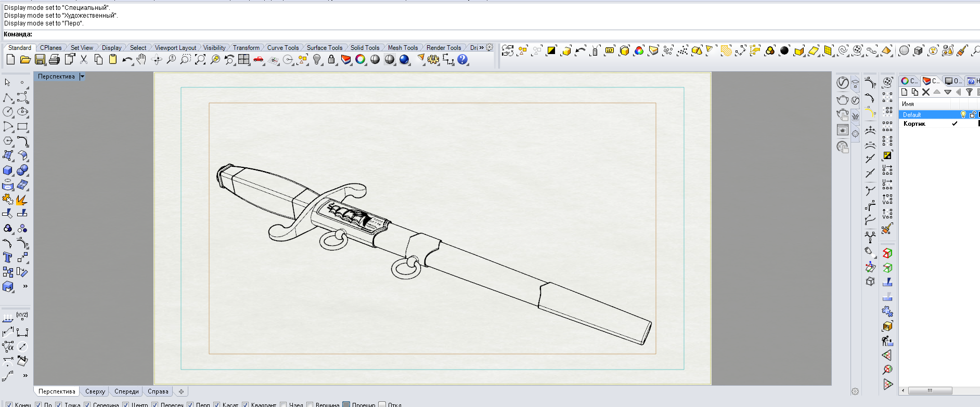980x407 pixels.
Task: Print using the printer icon
Action: (x=54, y=60)
